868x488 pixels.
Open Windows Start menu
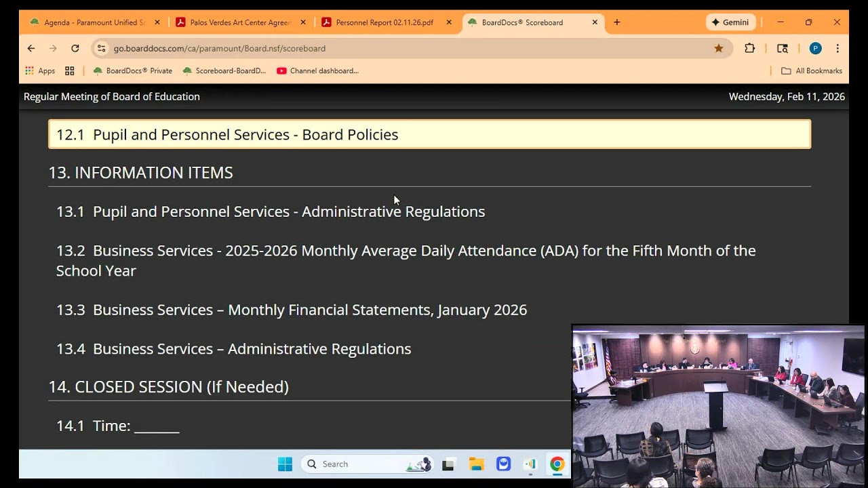(x=285, y=464)
